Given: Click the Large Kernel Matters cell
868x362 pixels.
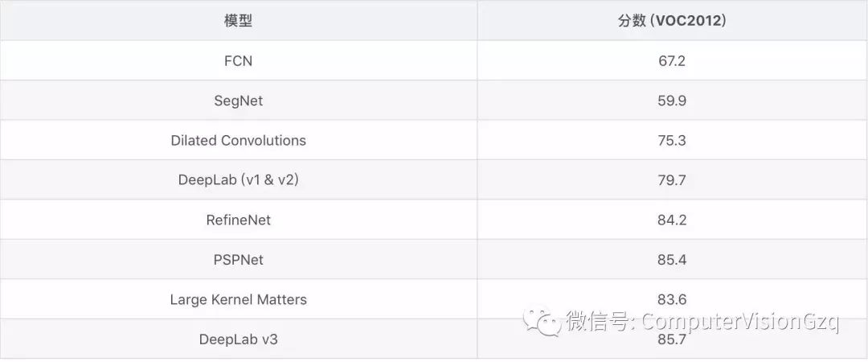Looking at the screenshot, I should [x=238, y=299].
